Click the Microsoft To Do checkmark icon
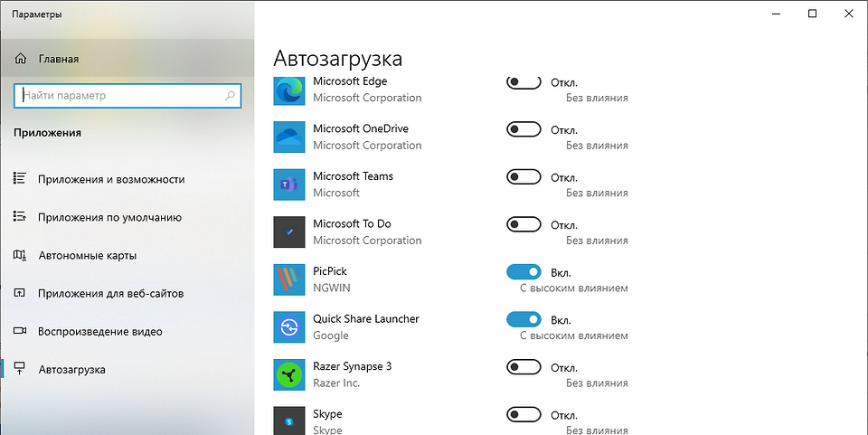 point(289,232)
